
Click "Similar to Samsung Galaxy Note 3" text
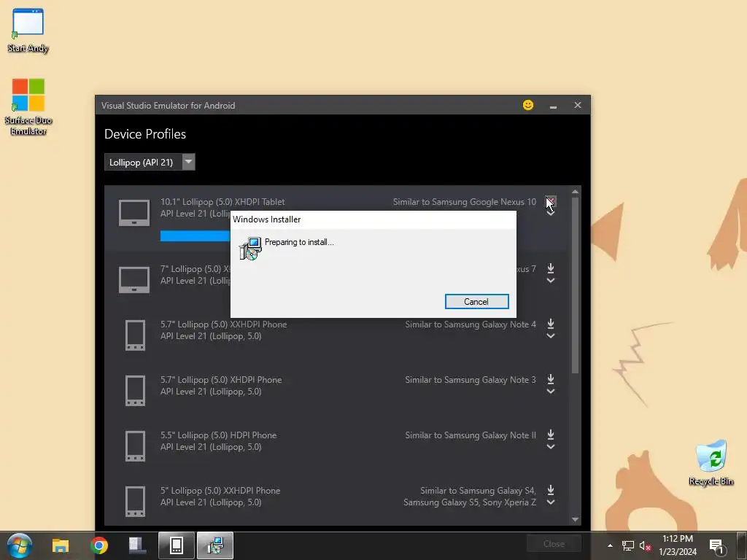pyautogui.click(x=471, y=379)
